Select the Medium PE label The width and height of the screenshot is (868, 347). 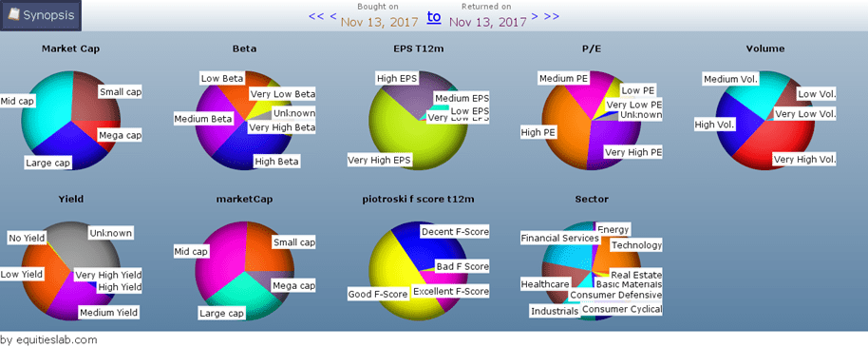(563, 79)
